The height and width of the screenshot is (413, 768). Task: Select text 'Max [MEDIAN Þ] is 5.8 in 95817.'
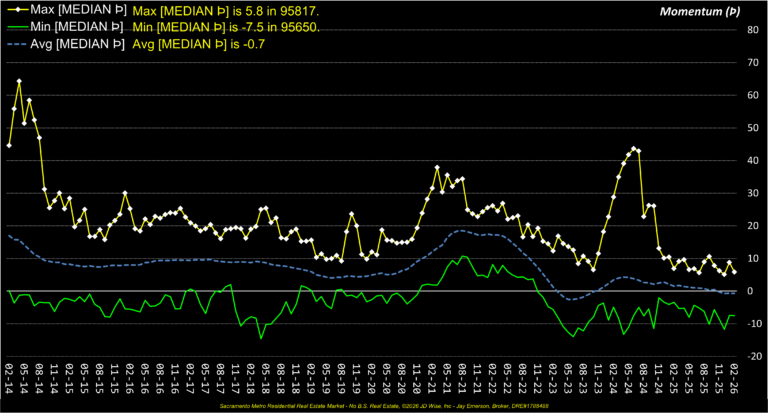[226, 11]
